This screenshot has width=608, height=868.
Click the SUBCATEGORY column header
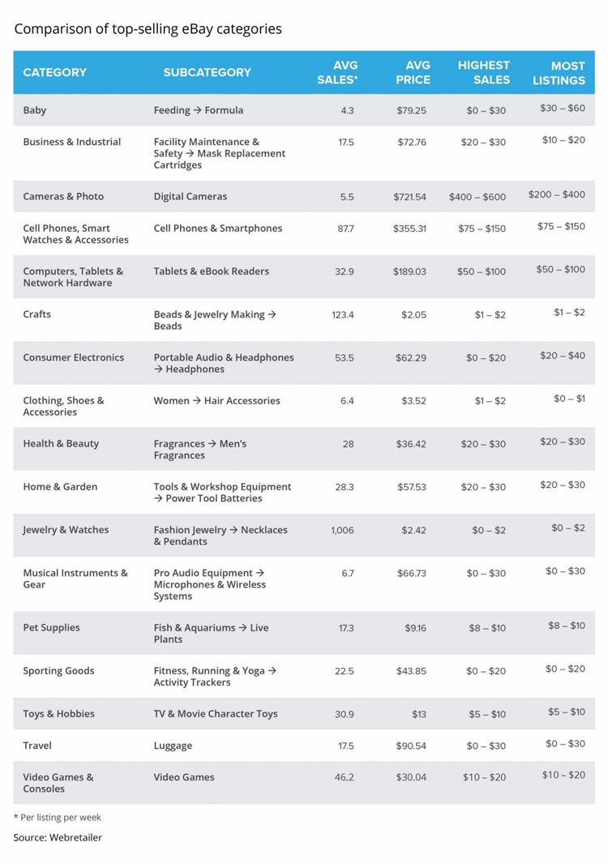pos(207,73)
